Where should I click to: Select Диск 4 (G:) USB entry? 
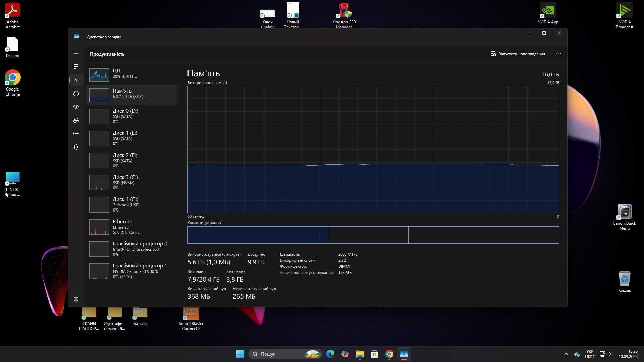coord(131,204)
